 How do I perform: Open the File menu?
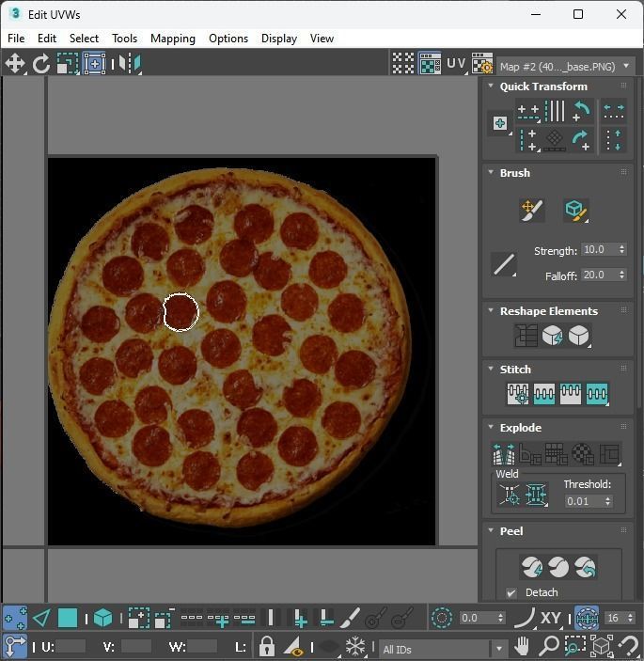click(x=16, y=39)
